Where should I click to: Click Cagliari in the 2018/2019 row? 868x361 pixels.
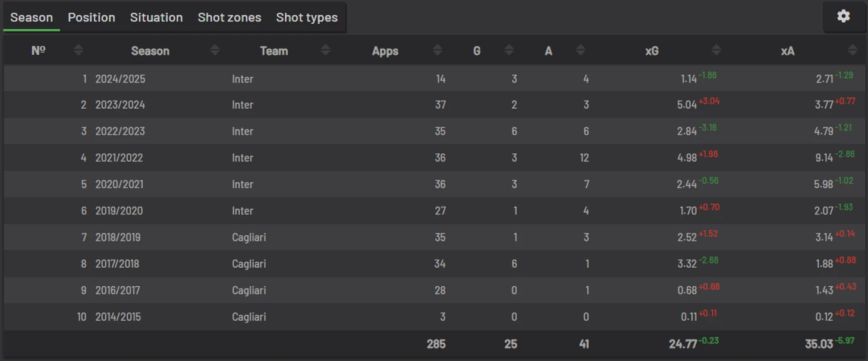point(249,237)
